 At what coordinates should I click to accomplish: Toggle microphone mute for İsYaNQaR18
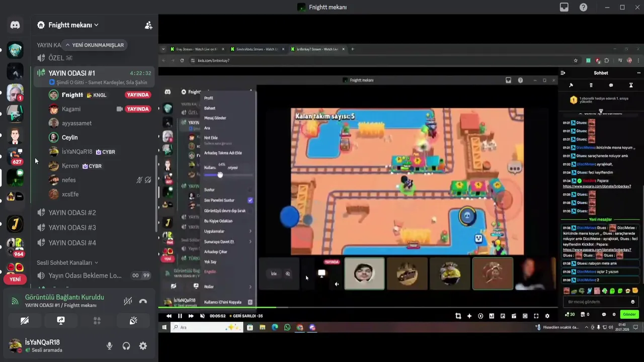pos(109,346)
